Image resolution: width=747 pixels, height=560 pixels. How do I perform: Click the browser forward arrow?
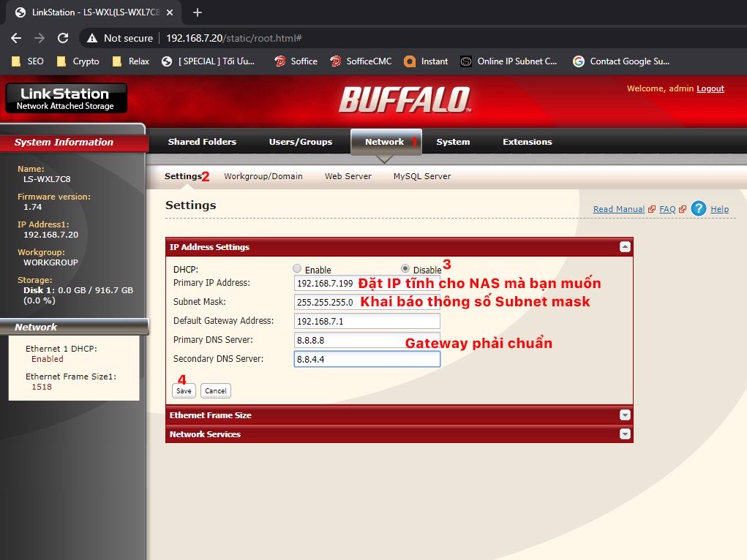pos(40,38)
